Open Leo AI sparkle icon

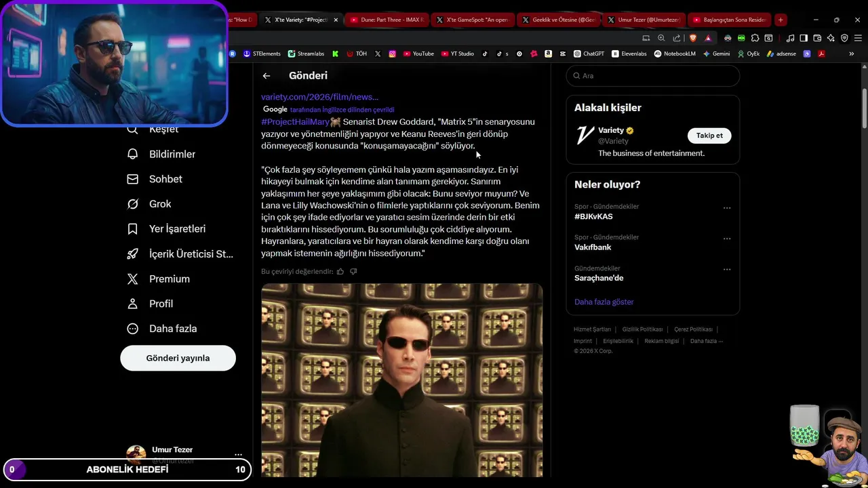click(831, 38)
